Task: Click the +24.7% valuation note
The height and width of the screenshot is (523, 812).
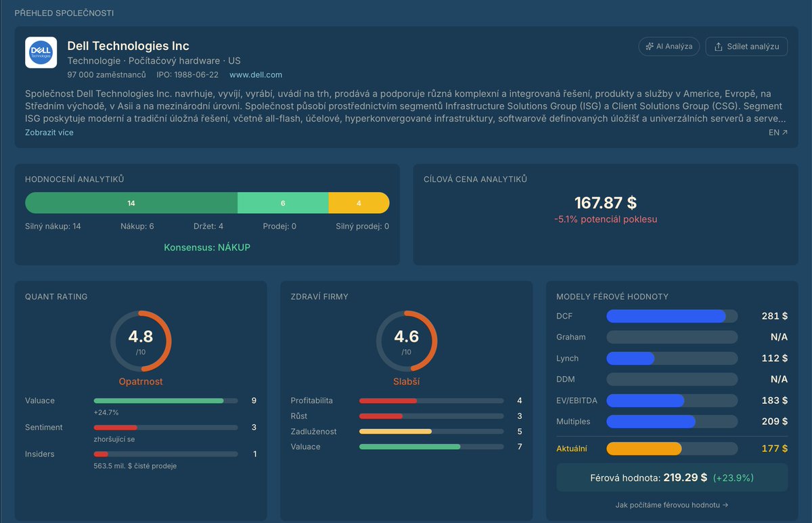Action: (x=106, y=413)
